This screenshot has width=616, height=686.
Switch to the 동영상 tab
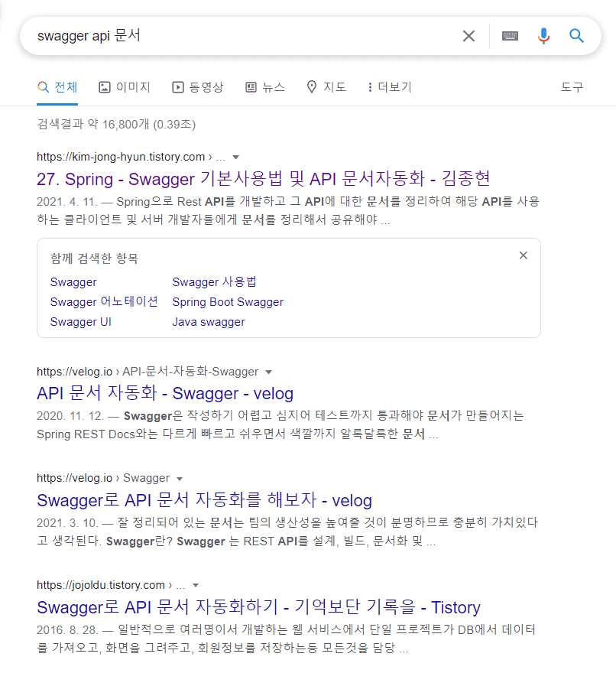198,87
